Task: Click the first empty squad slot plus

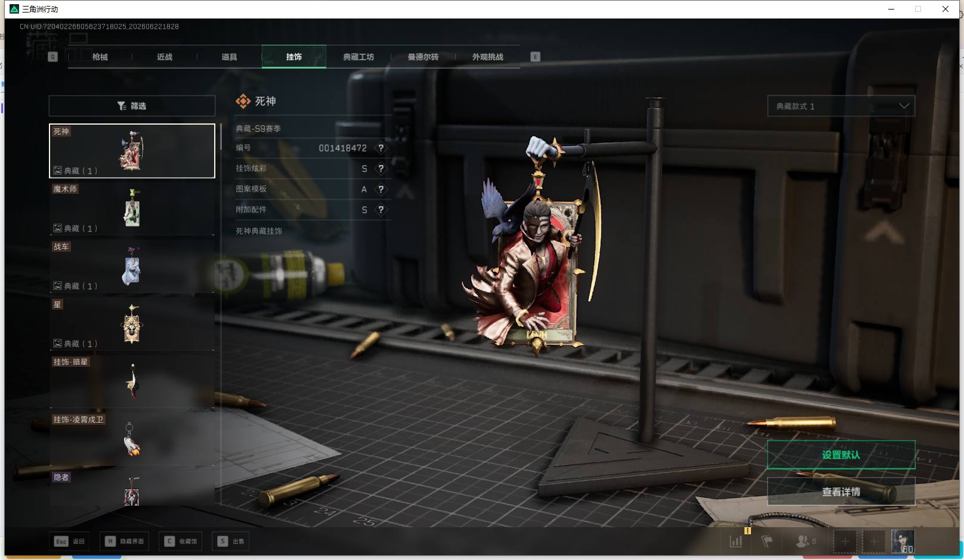Action: pyautogui.click(x=845, y=542)
